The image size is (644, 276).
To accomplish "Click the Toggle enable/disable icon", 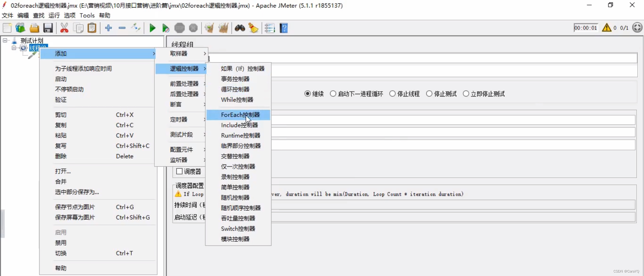I will [x=136, y=28].
